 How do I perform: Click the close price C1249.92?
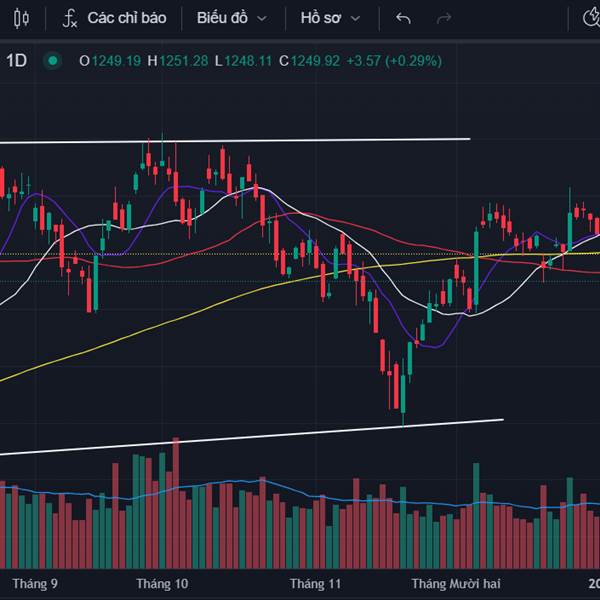[x=309, y=61]
